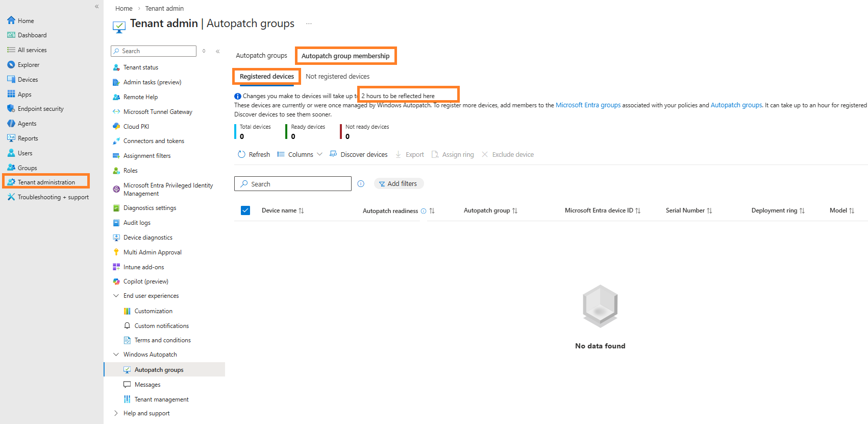The width and height of the screenshot is (868, 424).
Task: Open the Reports icon
Action: (x=11, y=138)
